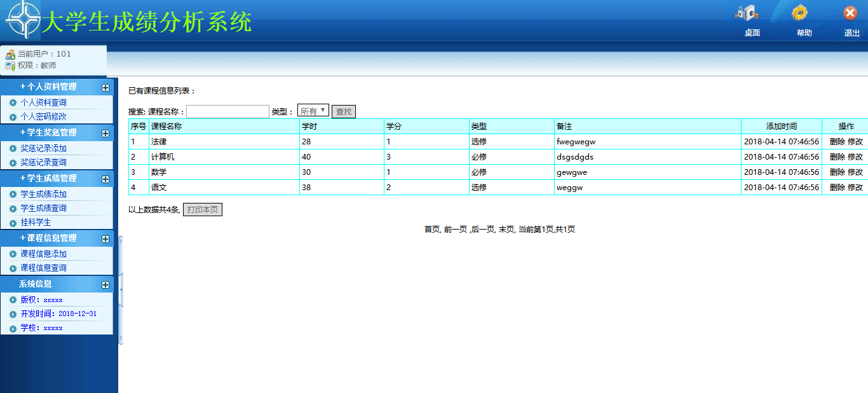This screenshot has width=868, height=393.
Task: Collapse the 个人资料管理 section
Action: (x=105, y=88)
